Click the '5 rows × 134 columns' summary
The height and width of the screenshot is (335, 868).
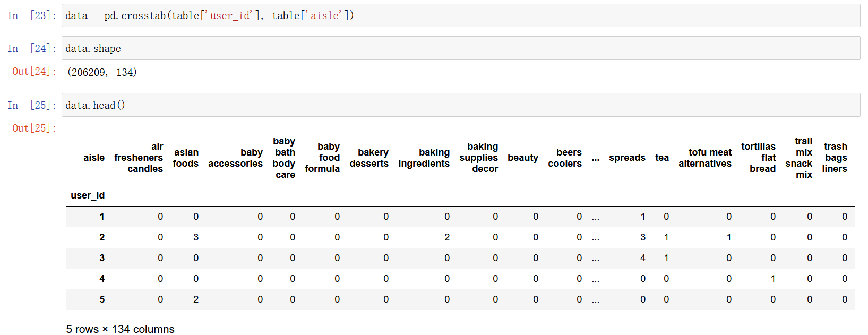[120, 329]
